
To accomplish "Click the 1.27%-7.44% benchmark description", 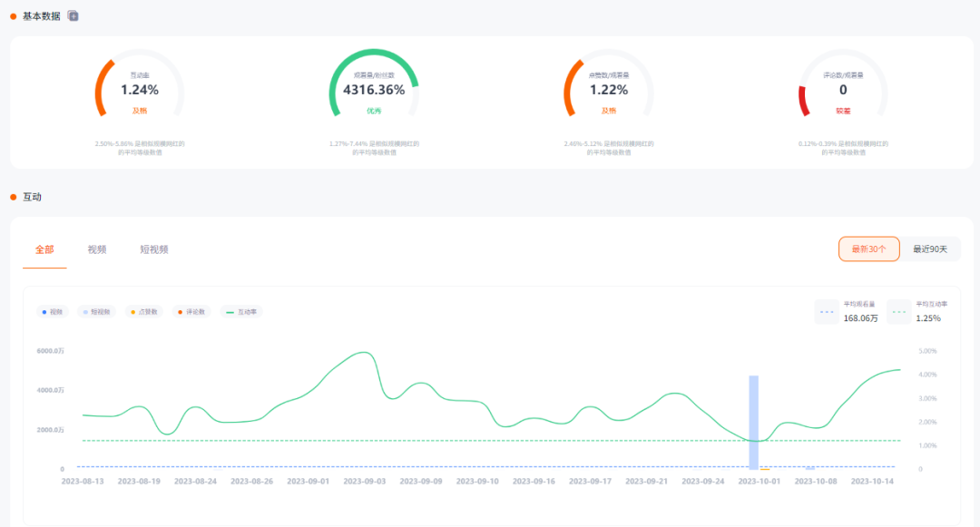I will pyautogui.click(x=374, y=148).
